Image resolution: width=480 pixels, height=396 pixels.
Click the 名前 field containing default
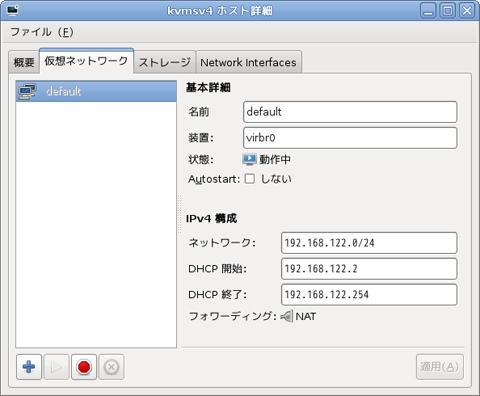point(350,112)
